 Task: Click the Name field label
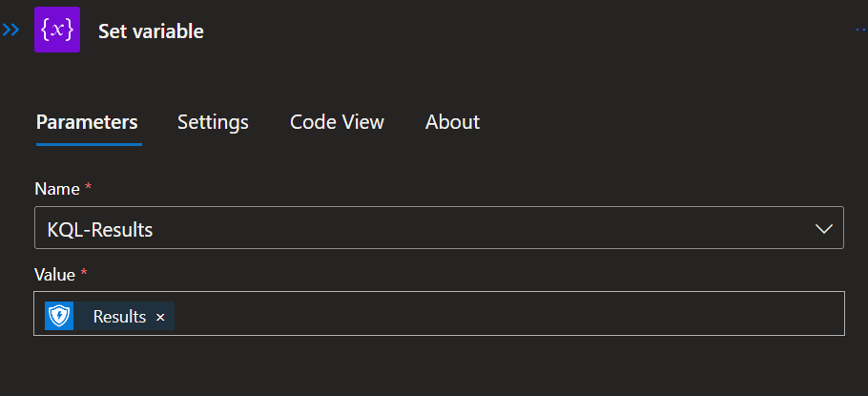56,189
